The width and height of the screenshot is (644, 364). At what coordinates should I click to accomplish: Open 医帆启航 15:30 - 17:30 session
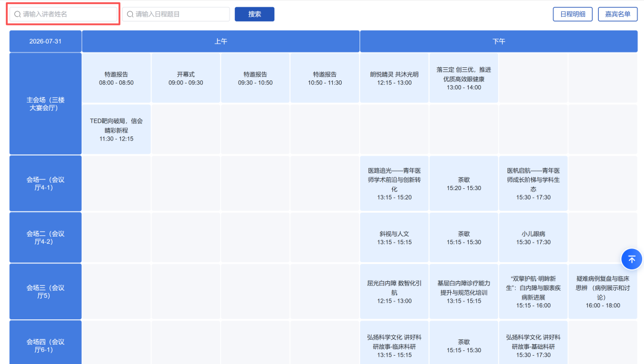(x=533, y=183)
